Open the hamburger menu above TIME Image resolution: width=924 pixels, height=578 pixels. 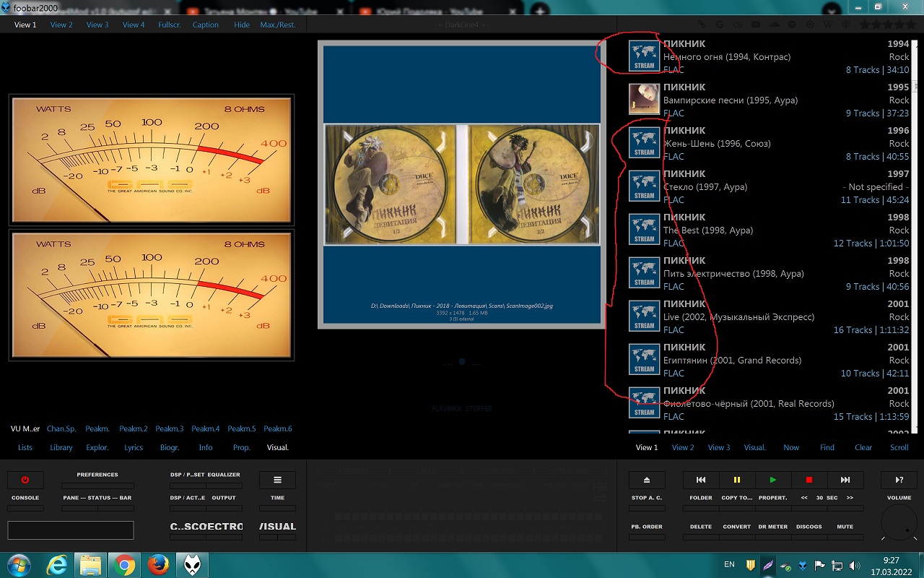coord(277,480)
